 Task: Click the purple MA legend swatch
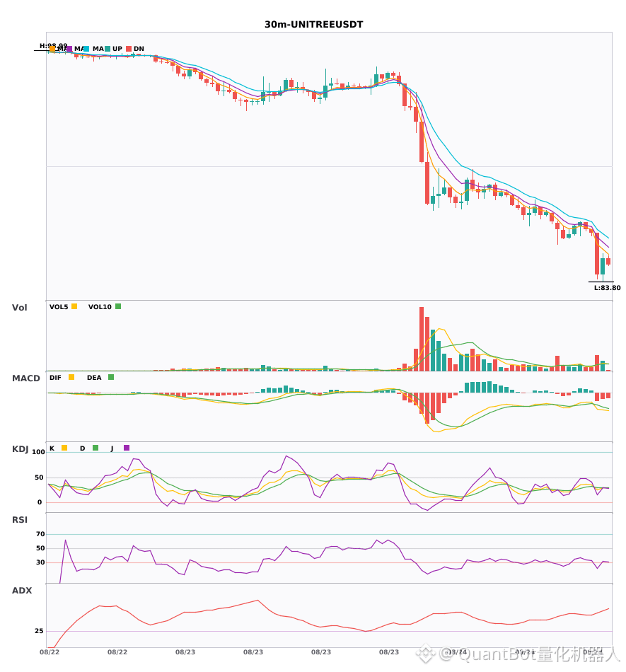coord(69,49)
